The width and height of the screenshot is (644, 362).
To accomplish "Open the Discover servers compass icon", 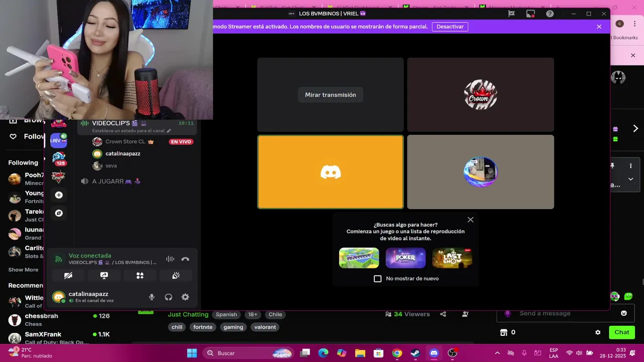I will [x=59, y=213].
